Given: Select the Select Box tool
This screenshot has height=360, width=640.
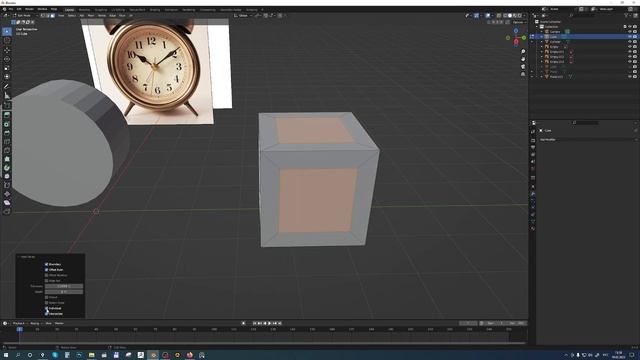Looking at the screenshot, I should point(7,31).
